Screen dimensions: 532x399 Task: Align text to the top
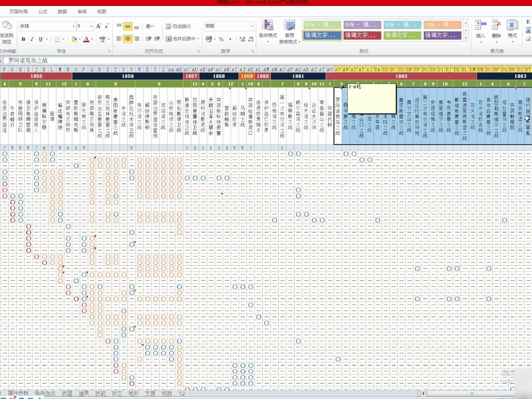click(x=119, y=26)
